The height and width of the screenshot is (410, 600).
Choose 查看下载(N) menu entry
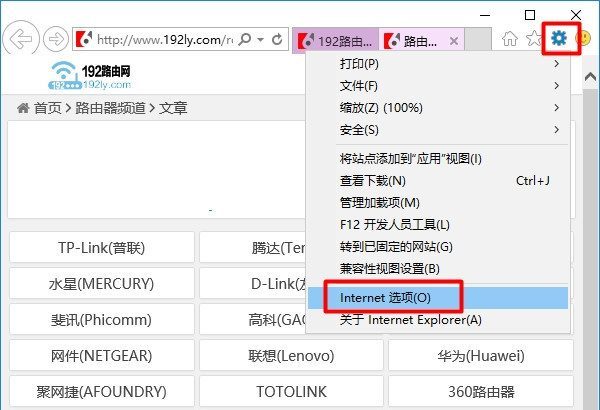click(438, 181)
